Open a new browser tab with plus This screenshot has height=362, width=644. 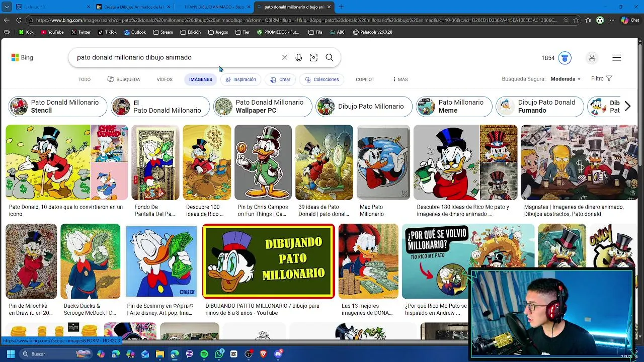341,7
